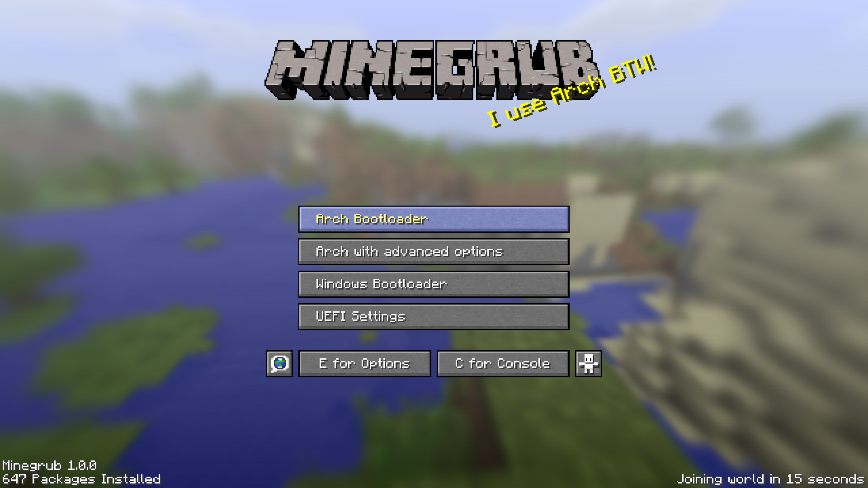Select Arch with advanced options

(434, 251)
